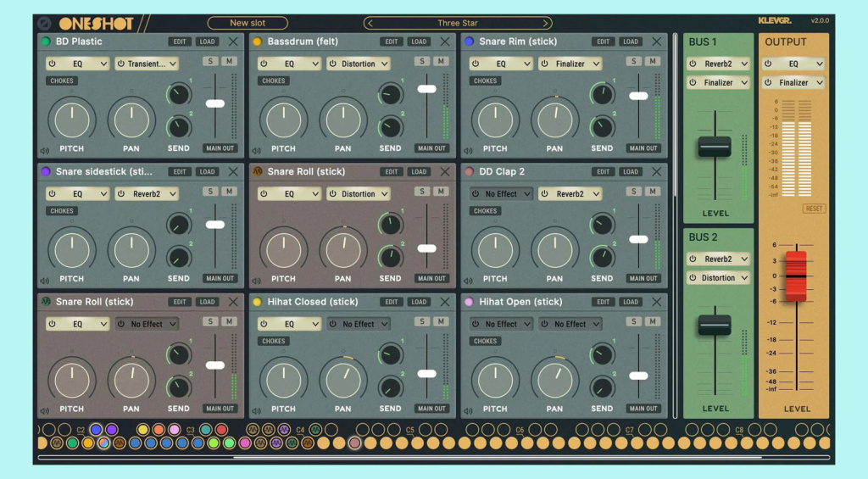Click EDIT on Hihat Closed (stick)

click(x=391, y=302)
